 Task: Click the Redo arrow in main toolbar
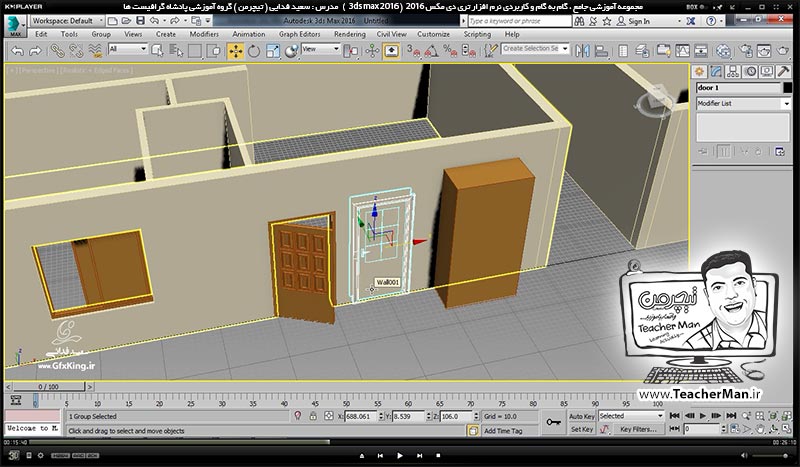[x=35, y=51]
